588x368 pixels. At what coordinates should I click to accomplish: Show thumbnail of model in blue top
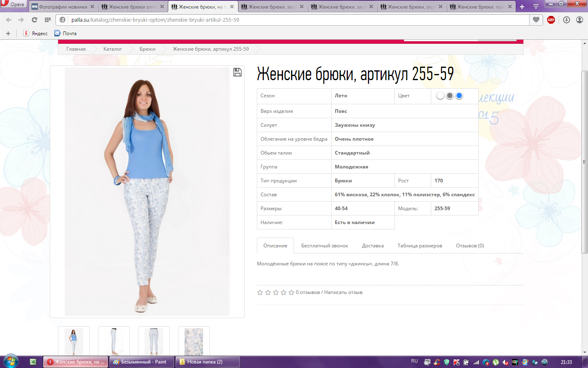pos(74,342)
